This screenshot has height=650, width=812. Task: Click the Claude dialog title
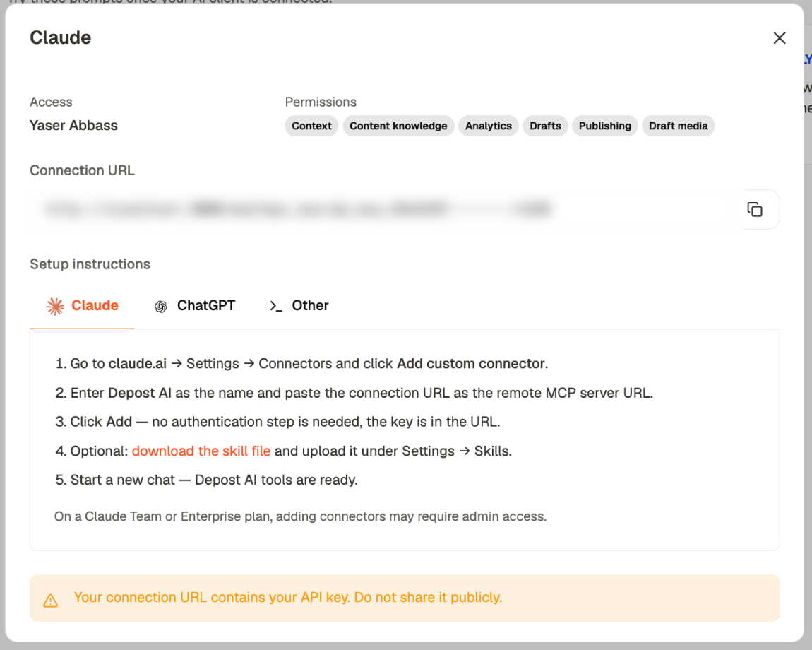[61, 38]
